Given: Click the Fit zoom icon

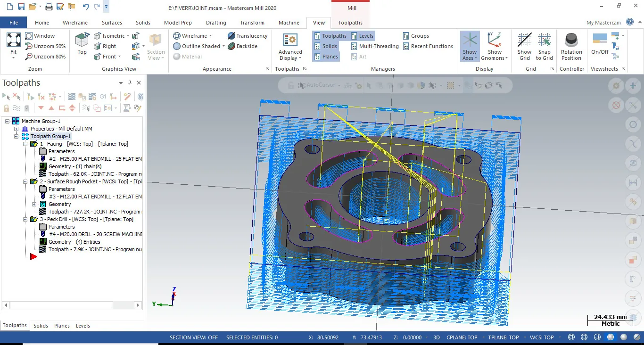Looking at the screenshot, I should point(13,40).
